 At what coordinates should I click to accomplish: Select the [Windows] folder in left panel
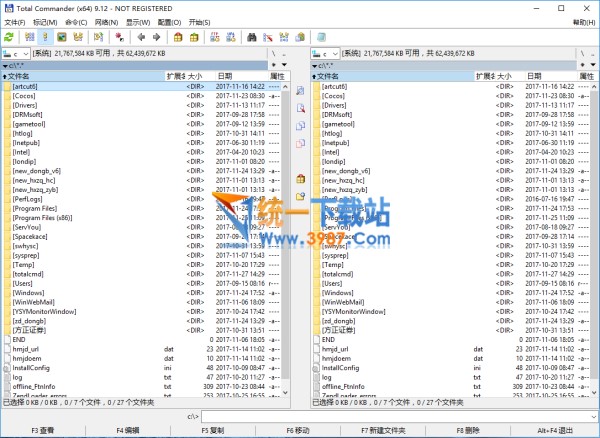pos(32,292)
